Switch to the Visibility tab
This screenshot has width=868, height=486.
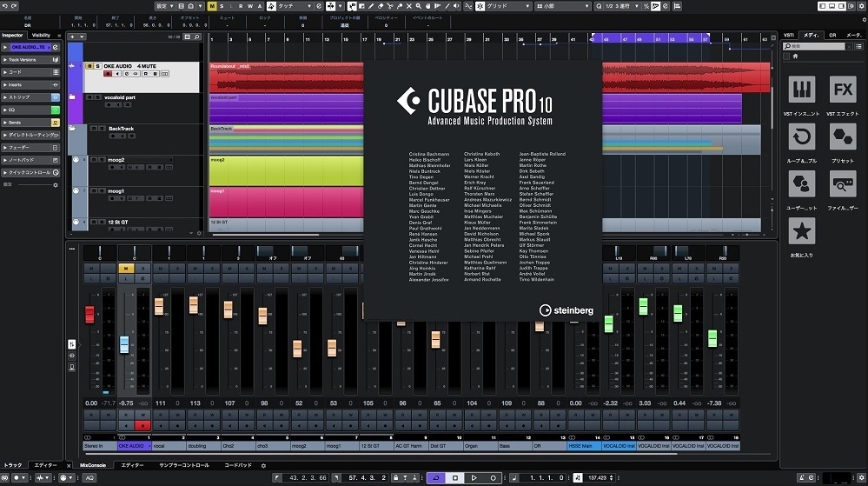(x=41, y=35)
